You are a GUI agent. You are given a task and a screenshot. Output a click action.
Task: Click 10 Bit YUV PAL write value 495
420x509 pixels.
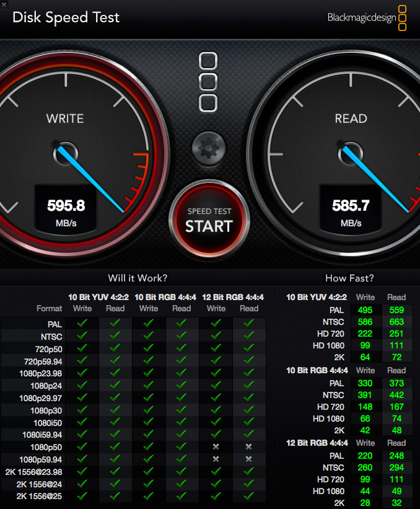click(365, 310)
